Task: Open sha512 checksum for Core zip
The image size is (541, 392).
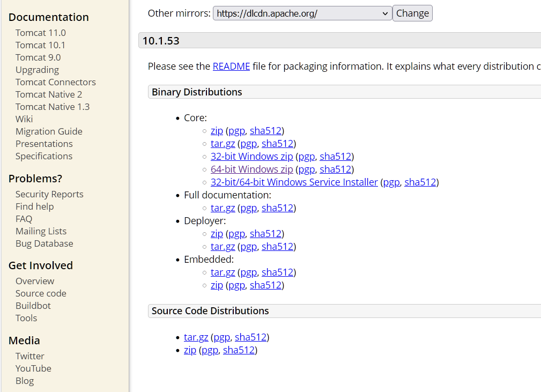Action: (x=265, y=131)
